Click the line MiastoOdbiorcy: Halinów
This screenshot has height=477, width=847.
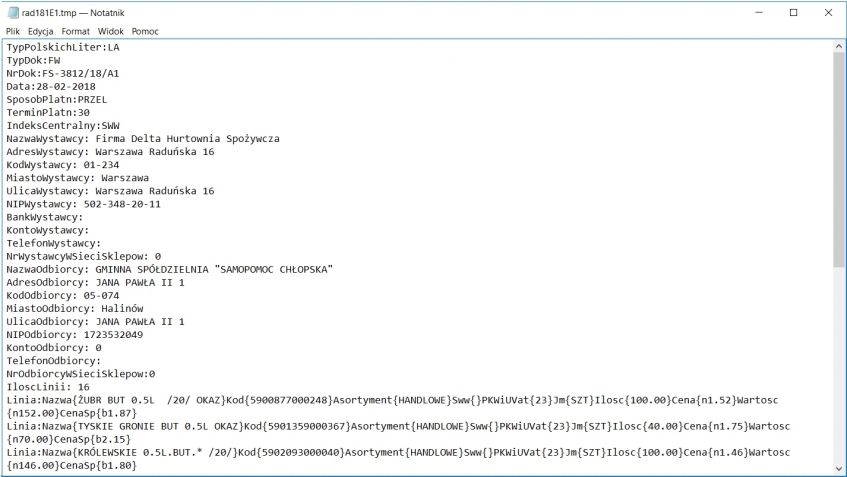pyautogui.click(x=75, y=308)
